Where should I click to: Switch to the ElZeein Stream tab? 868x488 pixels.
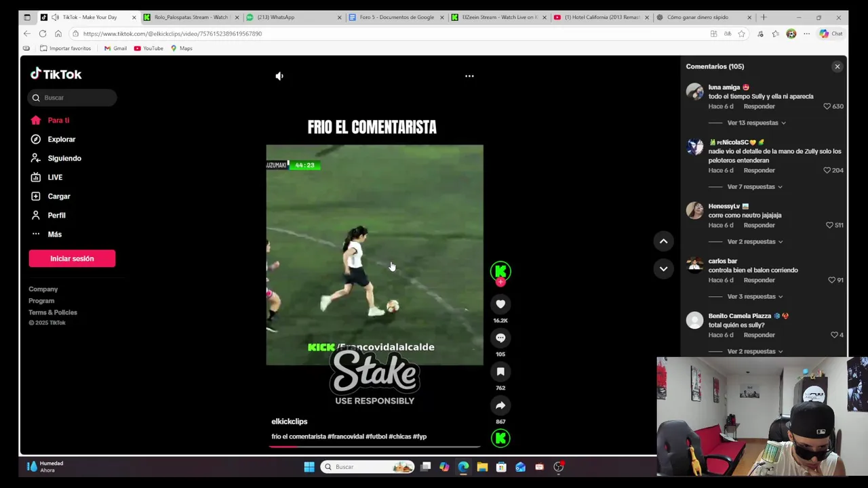tap(498, 17)
